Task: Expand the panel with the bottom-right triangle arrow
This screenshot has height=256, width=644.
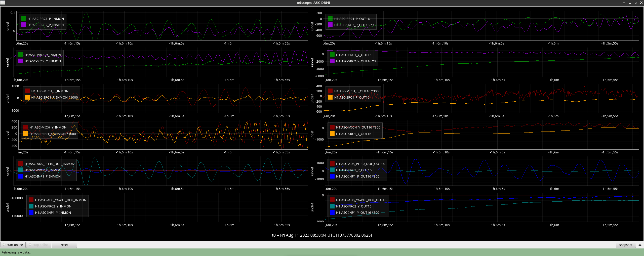Action: pos(640,245)
